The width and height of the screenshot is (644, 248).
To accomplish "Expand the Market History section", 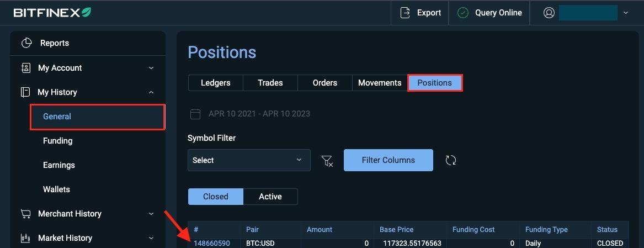I will point(151,238).
